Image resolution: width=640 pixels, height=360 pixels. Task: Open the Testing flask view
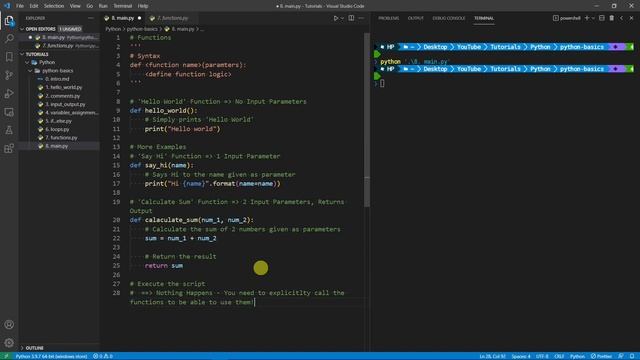9,130
